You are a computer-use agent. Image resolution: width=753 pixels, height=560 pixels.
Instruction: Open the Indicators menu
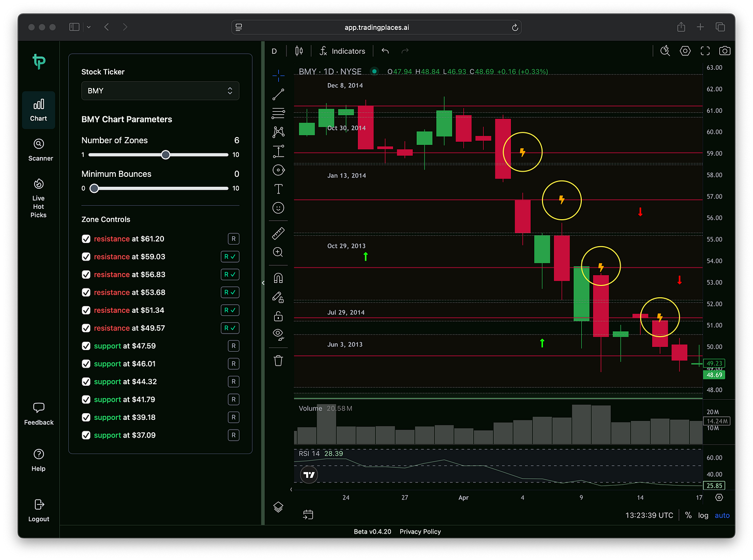coord(342,51)
